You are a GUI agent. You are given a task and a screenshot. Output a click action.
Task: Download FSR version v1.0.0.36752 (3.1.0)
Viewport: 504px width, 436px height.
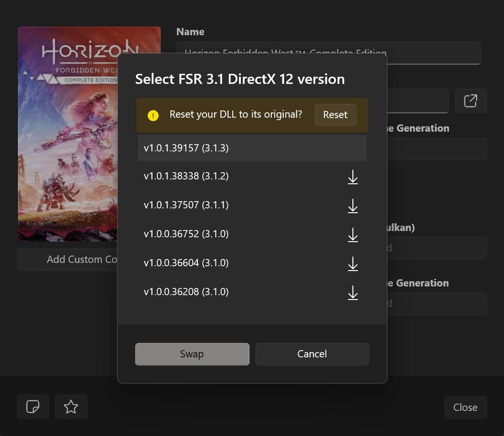352,235
